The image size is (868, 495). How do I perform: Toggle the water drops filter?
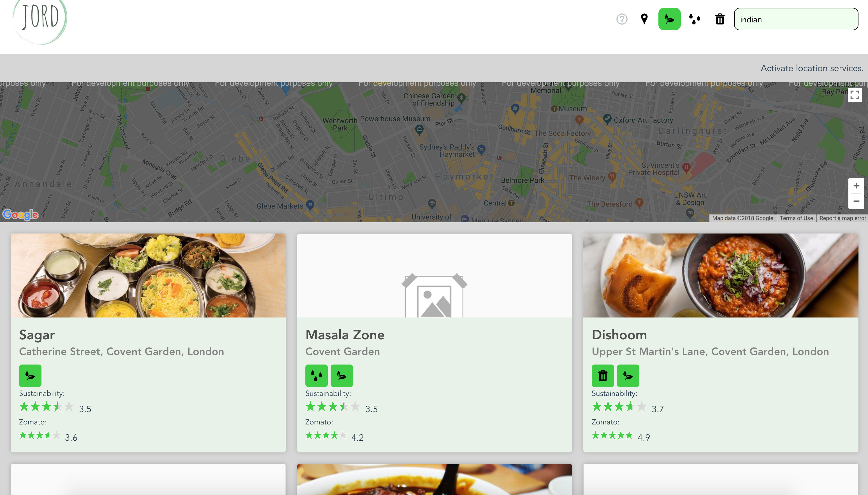(695, 19)
